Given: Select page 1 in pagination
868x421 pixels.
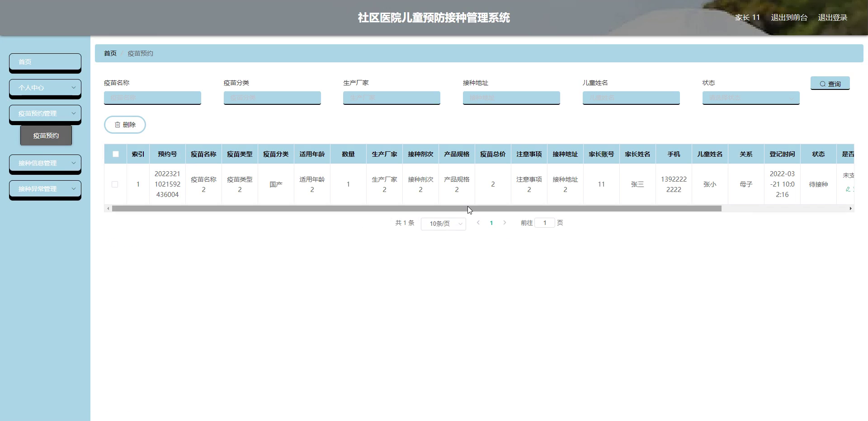Looking at the screenshot, I should click(x=491, y=223).
